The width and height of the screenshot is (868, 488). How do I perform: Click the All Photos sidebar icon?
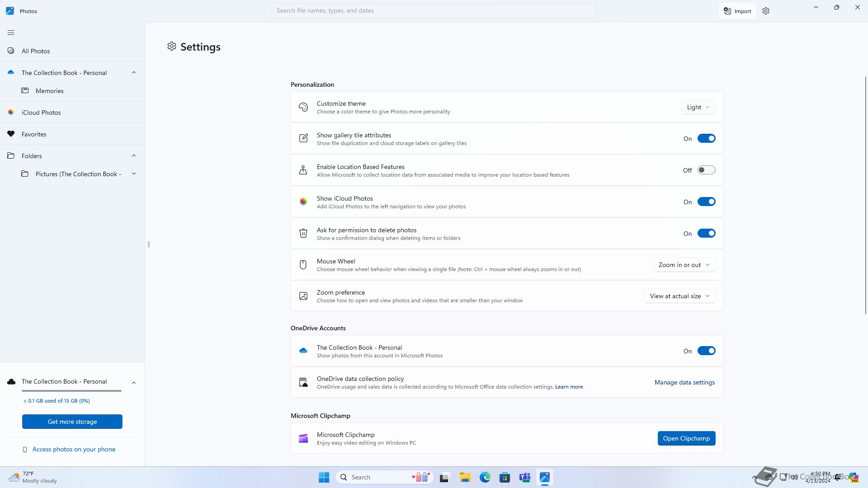[11, 51]
